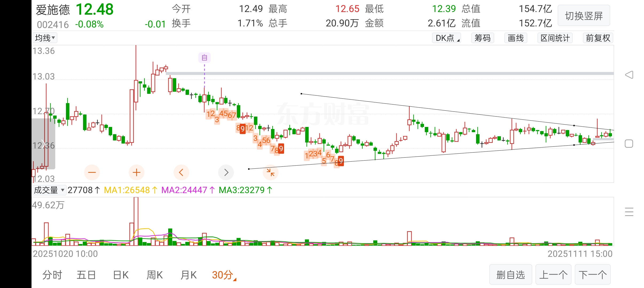Click the orange collapse arrows icon
The width and height of the screenshot is (644, 288).
pyautogui.click(x=270, y=172)
